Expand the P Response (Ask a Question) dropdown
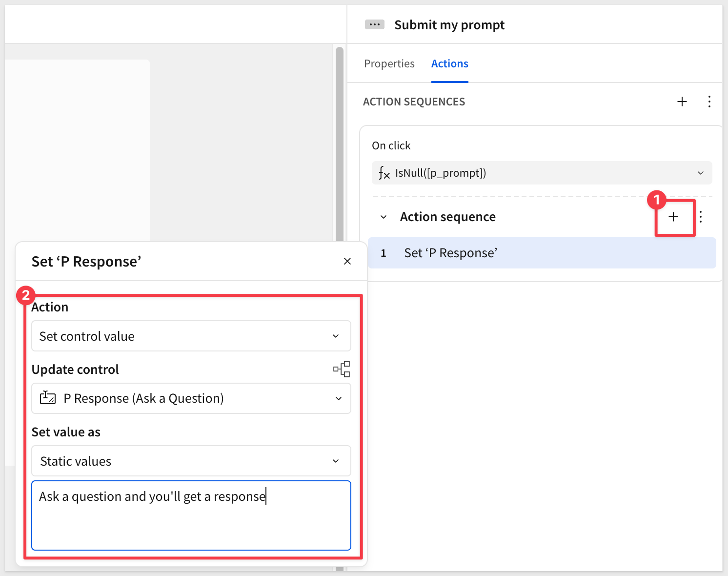Viewport: 728px width, 576px height. tap(338, 398)
